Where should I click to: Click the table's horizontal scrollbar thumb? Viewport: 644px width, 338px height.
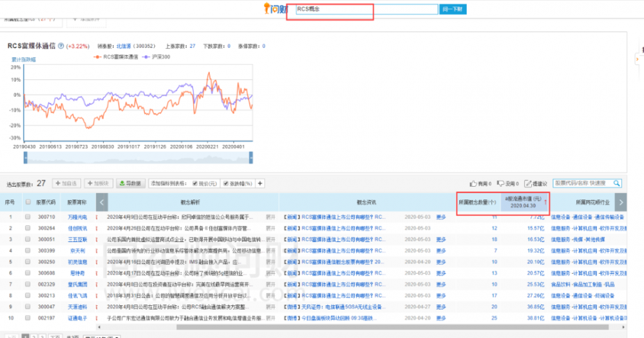pos(392,327)
